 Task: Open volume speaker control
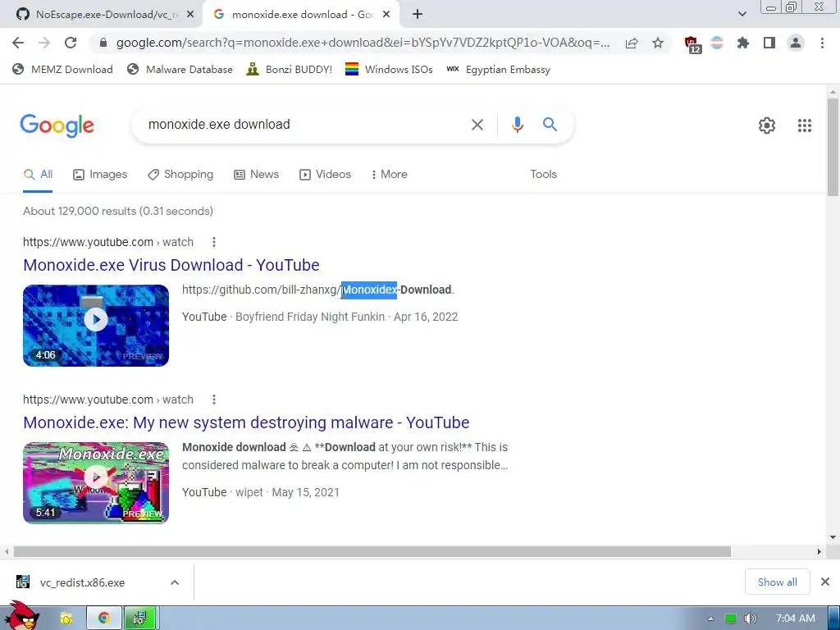tap(750, 619)
